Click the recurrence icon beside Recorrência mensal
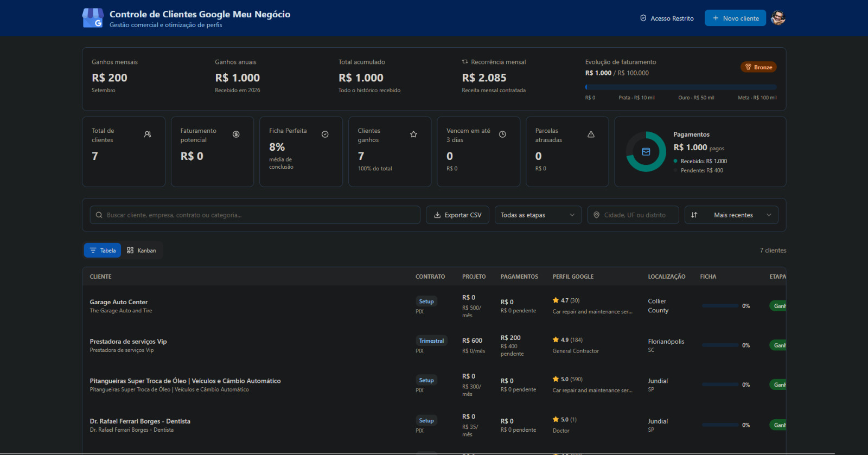Screen dimensions: 868x455 (x=465, y=62)
